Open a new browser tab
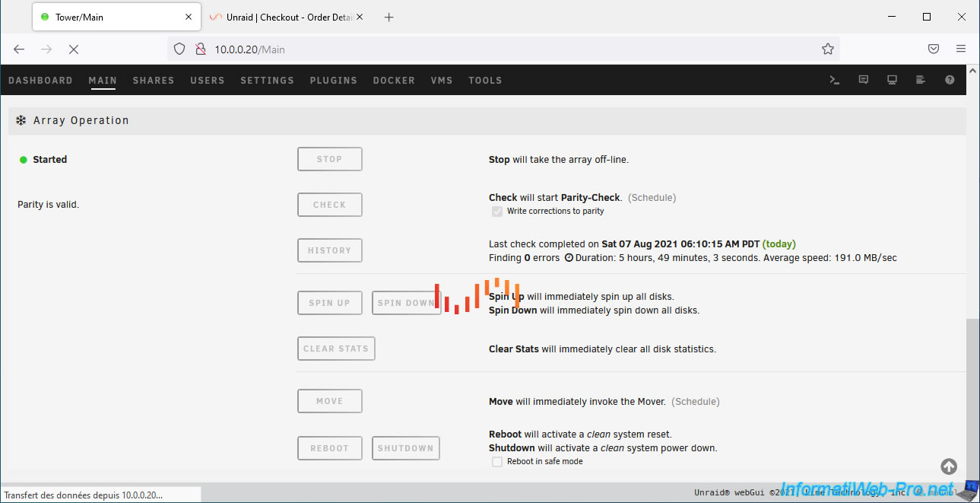Viewport: 980px width, 503px height. coord(389,18)
